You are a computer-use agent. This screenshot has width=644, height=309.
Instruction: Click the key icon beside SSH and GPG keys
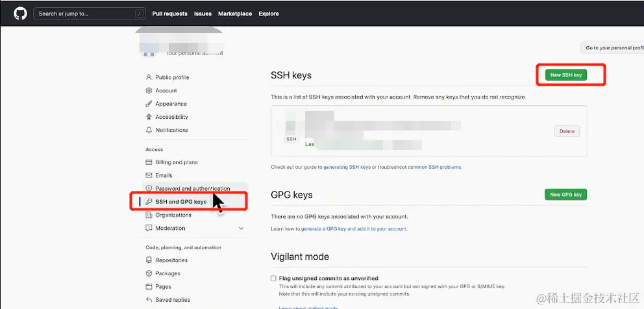coord(149,202)
